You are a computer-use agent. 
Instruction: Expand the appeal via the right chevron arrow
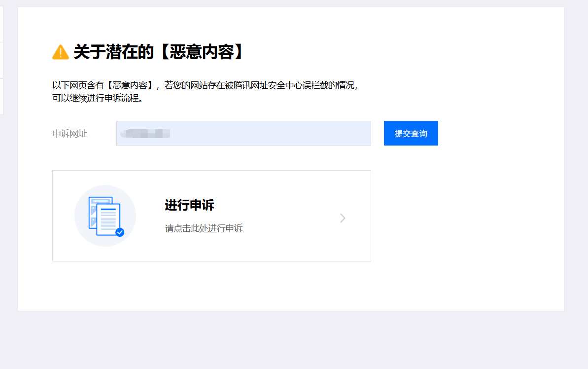pyautogui.click(x=343, y=218)
